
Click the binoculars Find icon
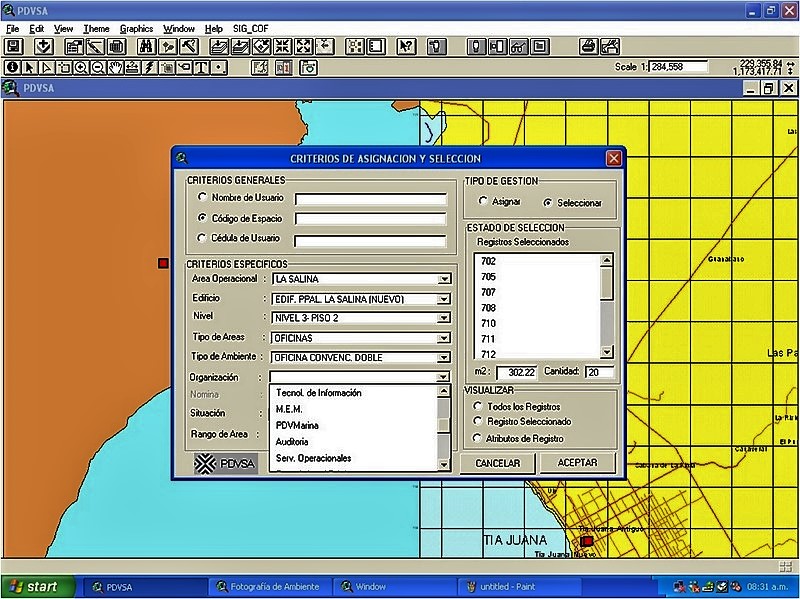(146, 47)
